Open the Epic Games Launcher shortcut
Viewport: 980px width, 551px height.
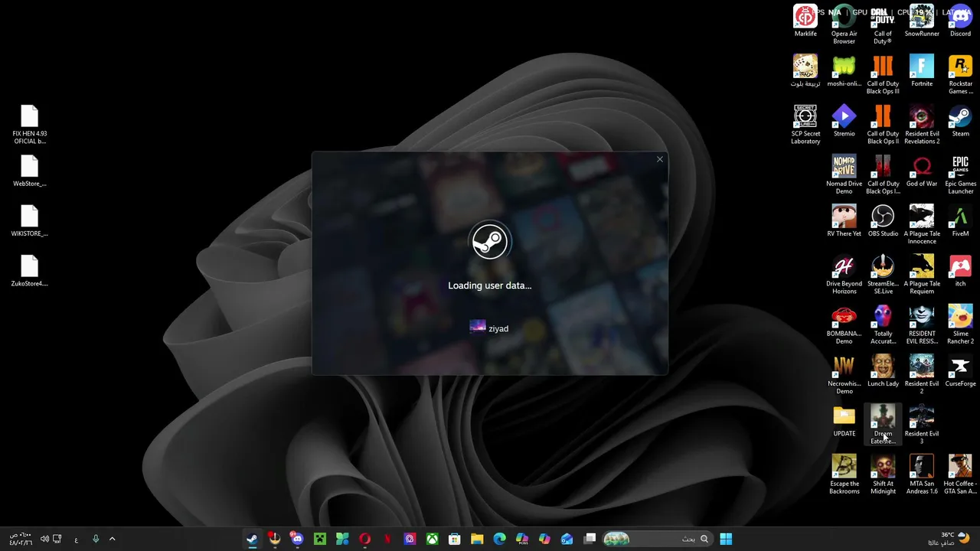[960, 174]
